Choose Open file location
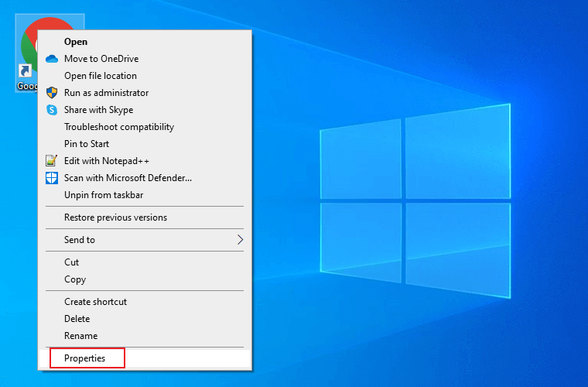Image resolution: width=588 pixels, height=387 pixels. coord(145,76)
